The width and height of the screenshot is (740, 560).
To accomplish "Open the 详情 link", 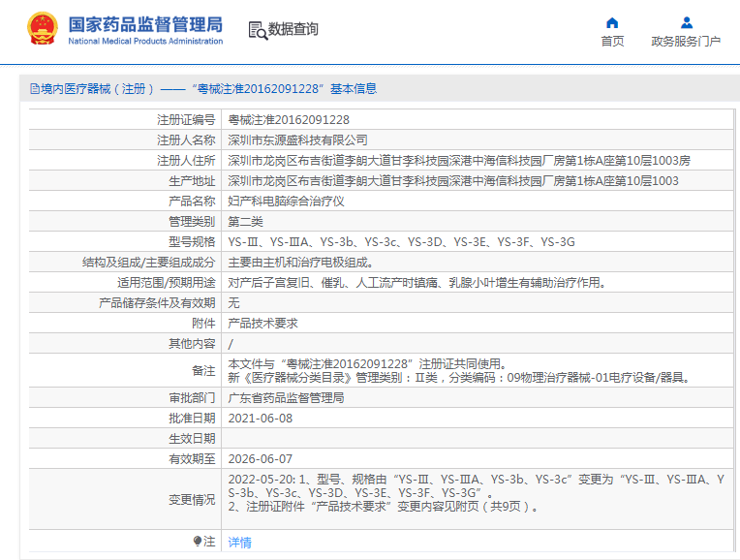I will [239, 543].
